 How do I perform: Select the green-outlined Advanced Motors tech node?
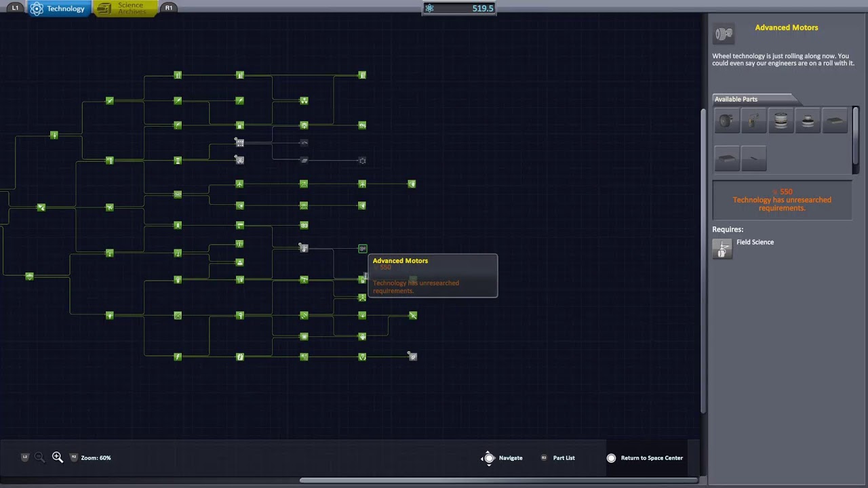[x=362, y=249]
